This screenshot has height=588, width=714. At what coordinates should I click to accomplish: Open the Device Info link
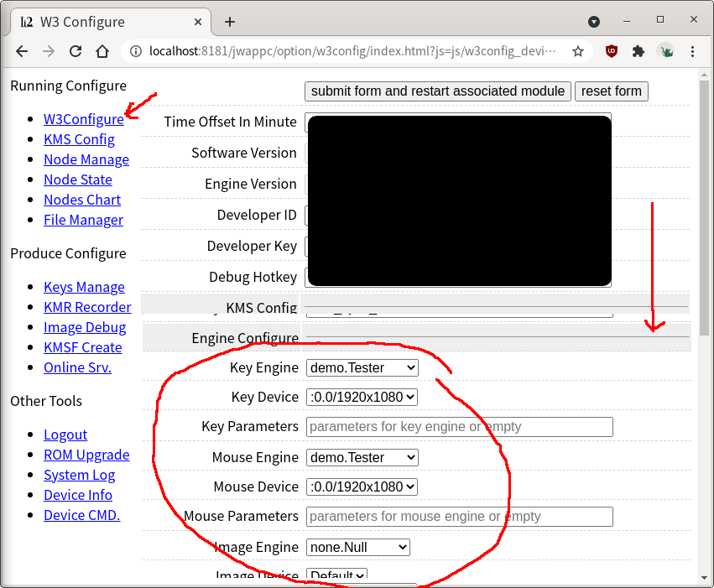click(78, 495)
